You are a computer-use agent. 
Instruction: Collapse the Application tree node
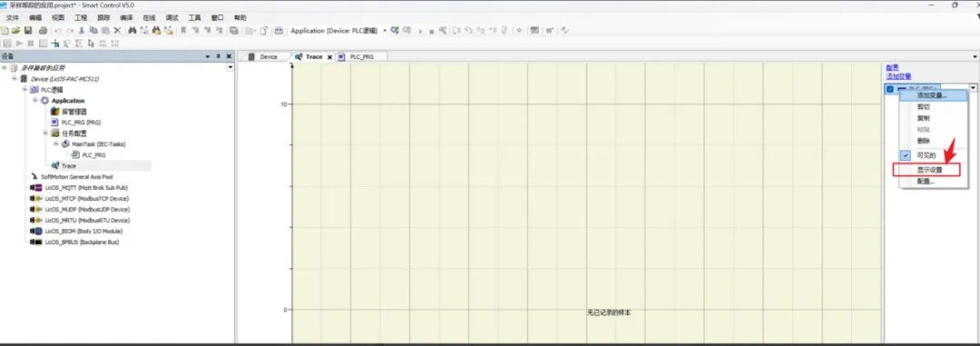35,100
